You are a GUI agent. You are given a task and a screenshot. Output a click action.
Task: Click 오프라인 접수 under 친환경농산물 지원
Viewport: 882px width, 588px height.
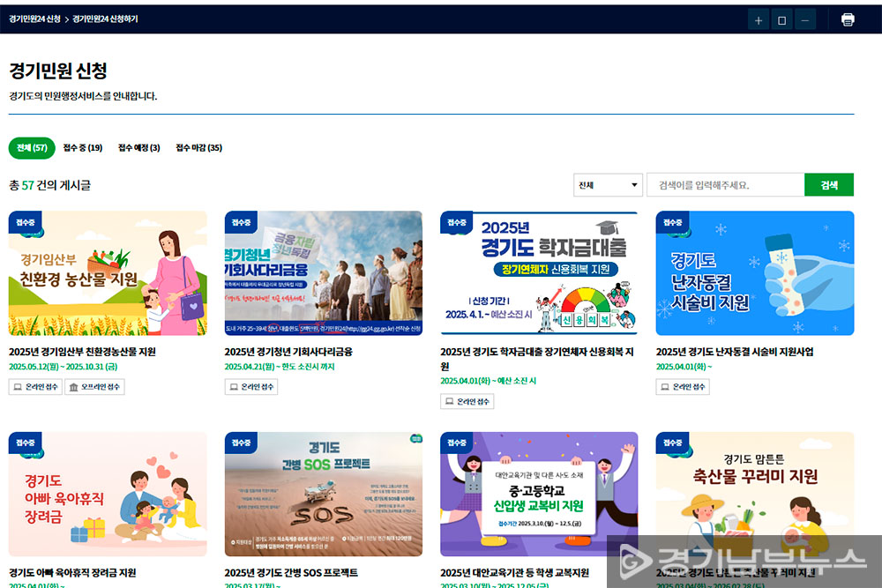click(x=96, y=386)
